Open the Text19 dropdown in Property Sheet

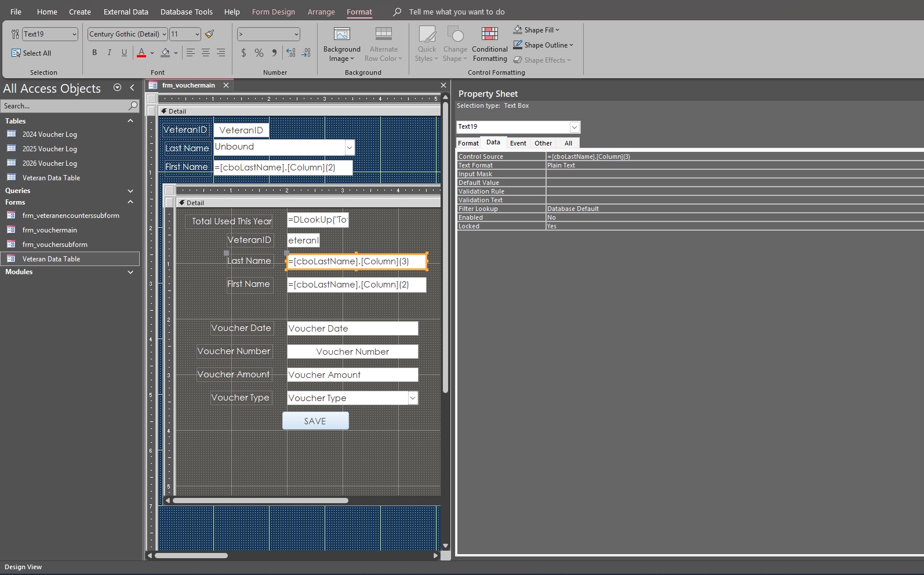(574, 127)
